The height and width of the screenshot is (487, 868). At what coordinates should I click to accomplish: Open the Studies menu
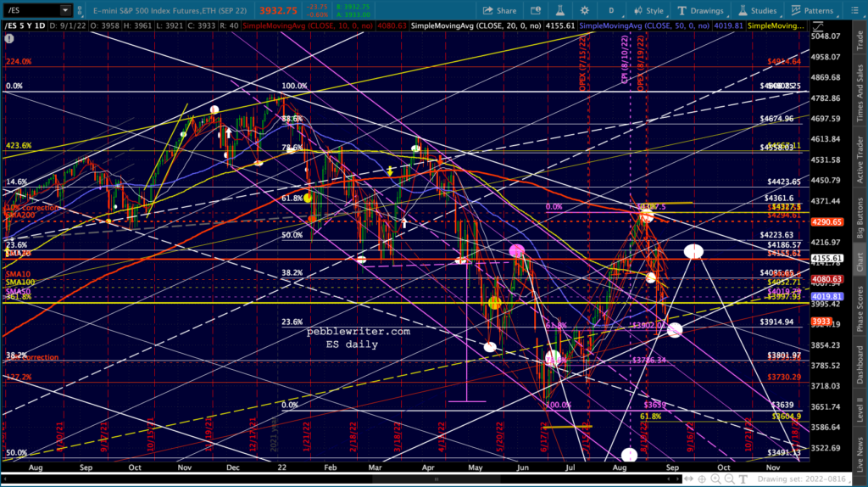click(x=757, y=10)
